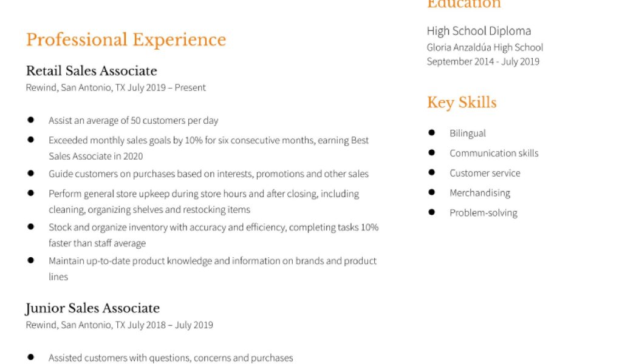622x364 pixels.
Task: Click the High School Diploma text
Action: click(479, 31)
